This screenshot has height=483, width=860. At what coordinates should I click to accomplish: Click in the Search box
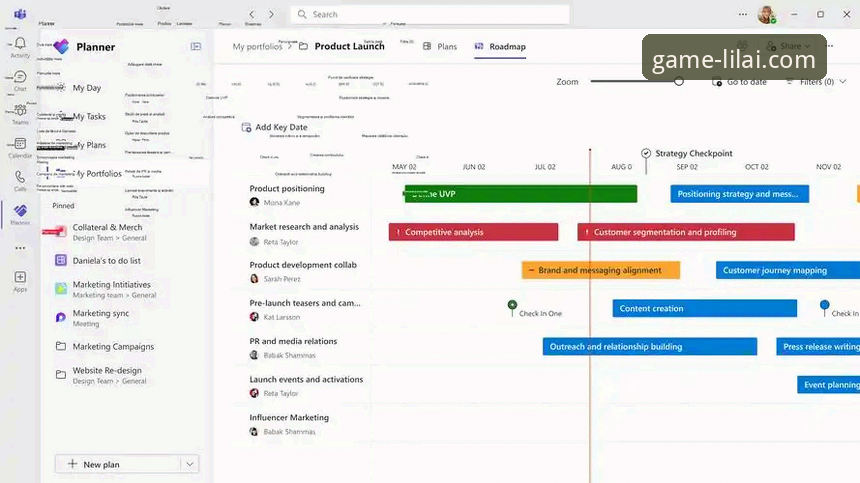(430, 14)
